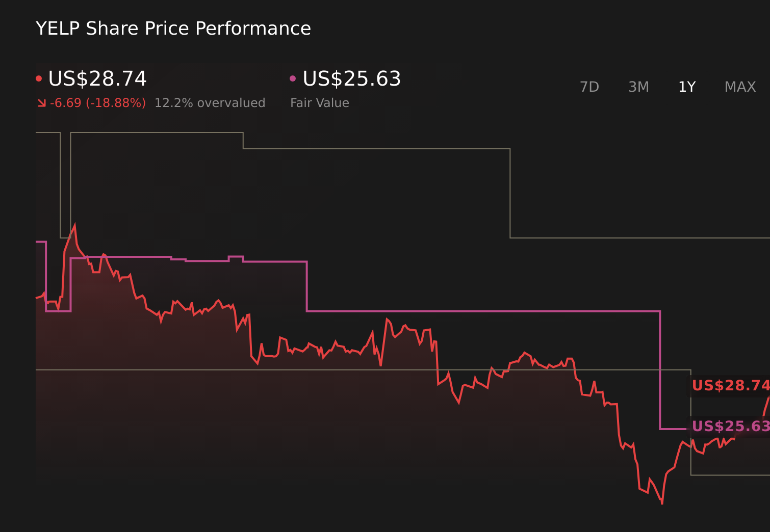
Task: Click the highest peak of the red price line
Action: click(75, 225)
